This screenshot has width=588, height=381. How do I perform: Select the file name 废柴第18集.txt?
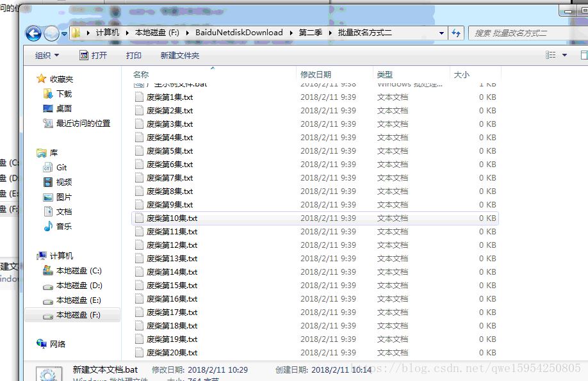(x=172, y=326)
